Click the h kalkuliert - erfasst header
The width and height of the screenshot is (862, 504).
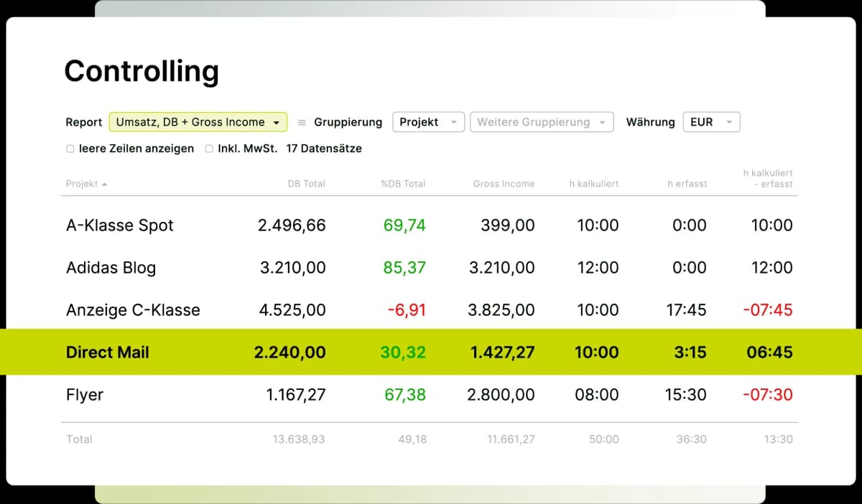pos(768,179)
